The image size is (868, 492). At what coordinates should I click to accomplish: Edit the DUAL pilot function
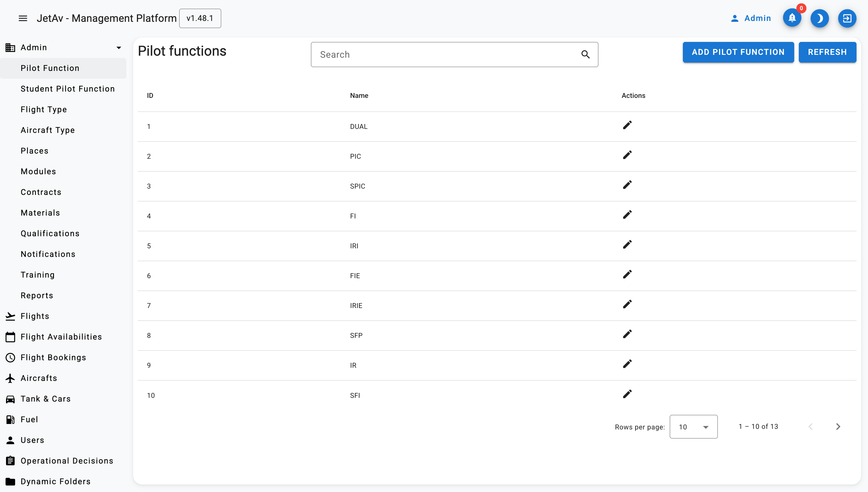tap(627, 125)
